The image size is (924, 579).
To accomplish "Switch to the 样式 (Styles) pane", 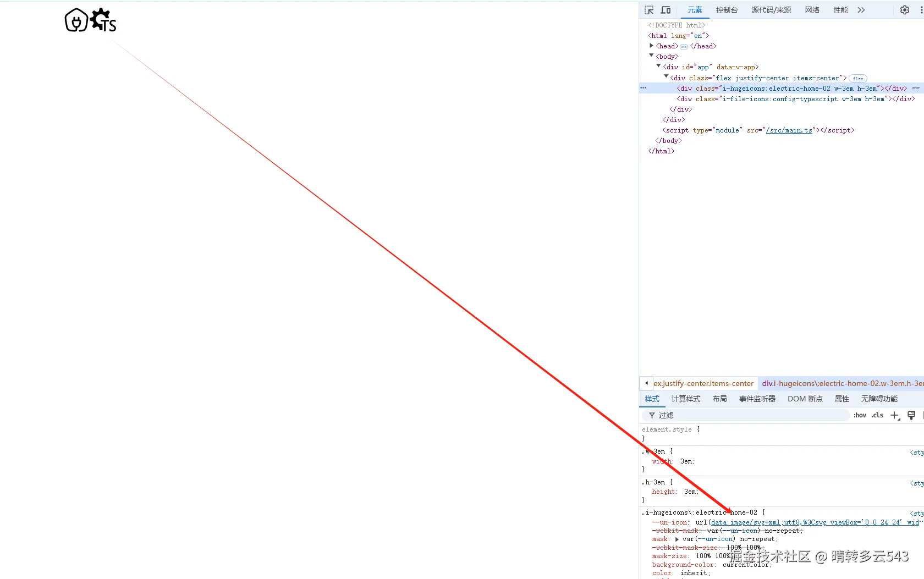I will (x=652, y=399).
